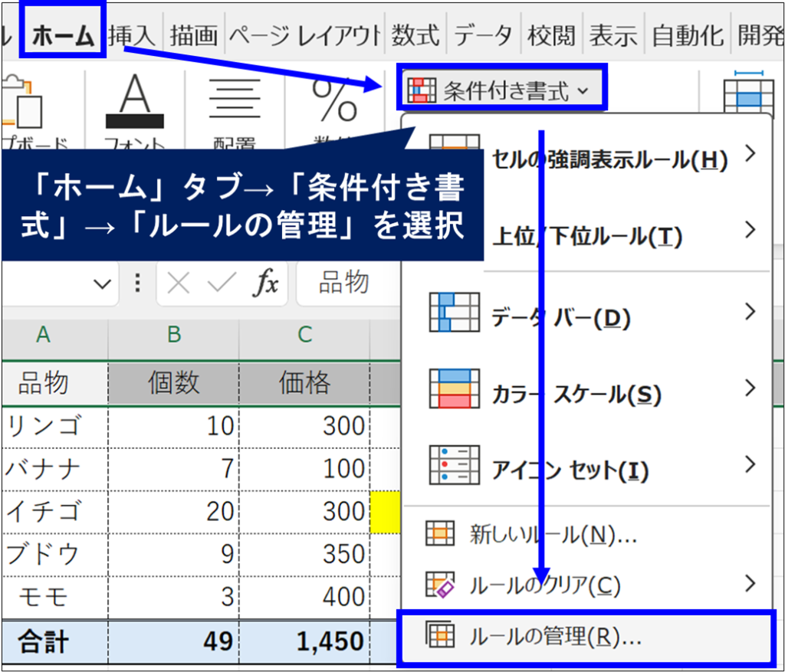Expand セルの強調表示ルール submenu arrow

[750, 154]
